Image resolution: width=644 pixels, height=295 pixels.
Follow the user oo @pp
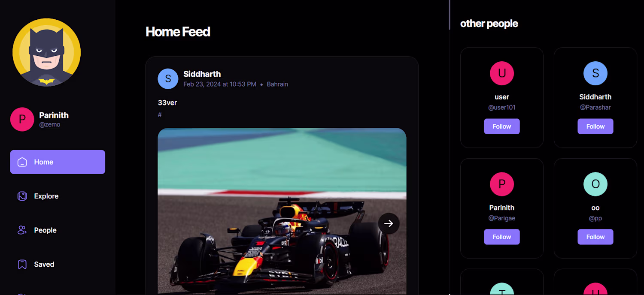[x=595, y=237]
